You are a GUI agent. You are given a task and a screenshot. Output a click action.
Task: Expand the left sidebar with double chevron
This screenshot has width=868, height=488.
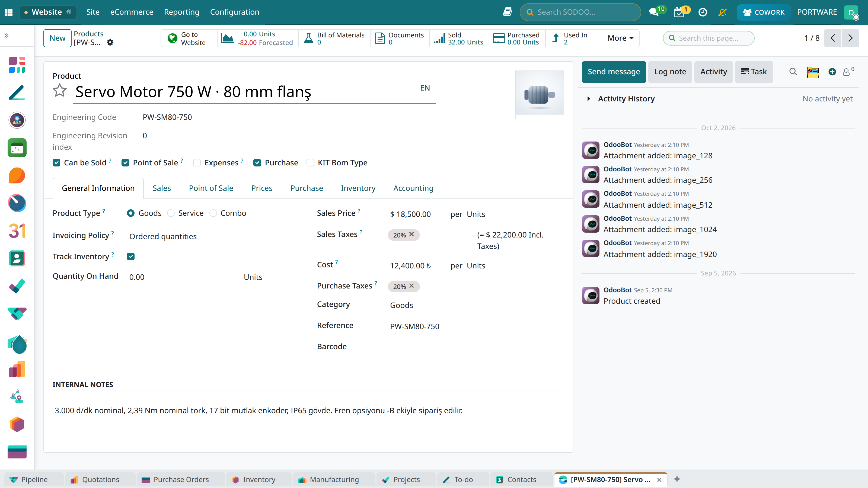click(7, 35)
